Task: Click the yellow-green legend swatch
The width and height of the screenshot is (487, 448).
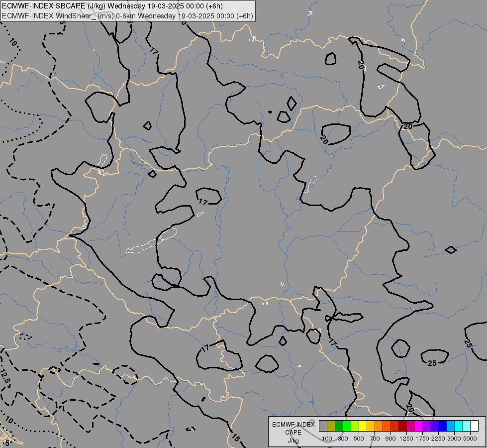Action: (355, 426)
